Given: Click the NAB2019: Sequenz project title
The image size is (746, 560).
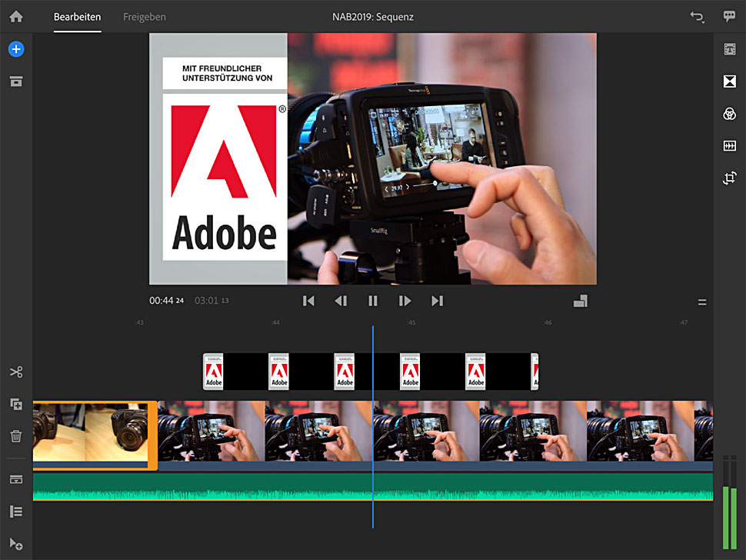Looking at the screenshot, I should click(x=373, y=17).
